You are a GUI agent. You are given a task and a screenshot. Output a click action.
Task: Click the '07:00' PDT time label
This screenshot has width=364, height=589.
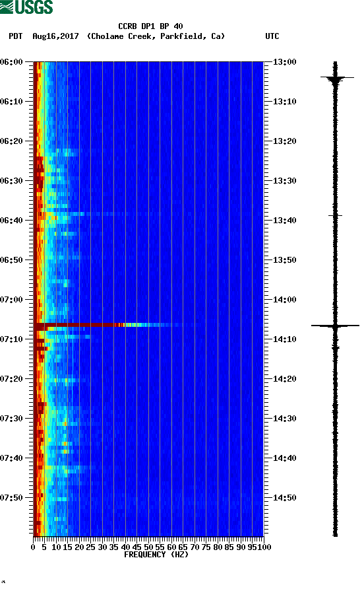11,300
